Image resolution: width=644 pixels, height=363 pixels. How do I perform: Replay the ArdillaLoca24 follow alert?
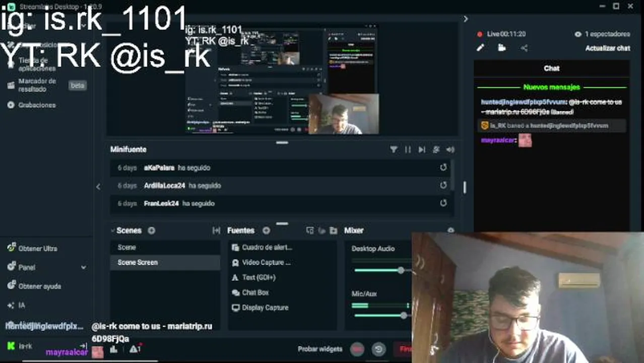443,186
